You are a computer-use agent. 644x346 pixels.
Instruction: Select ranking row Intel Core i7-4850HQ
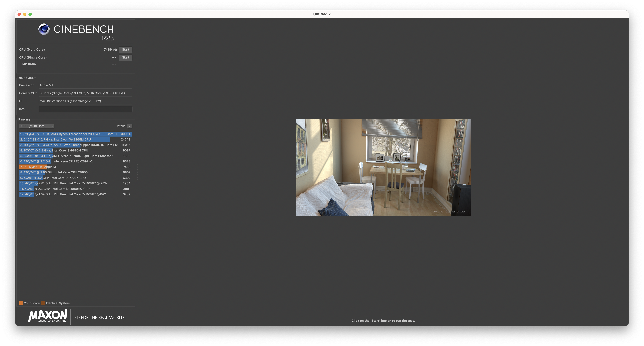(x=75, y=189)
